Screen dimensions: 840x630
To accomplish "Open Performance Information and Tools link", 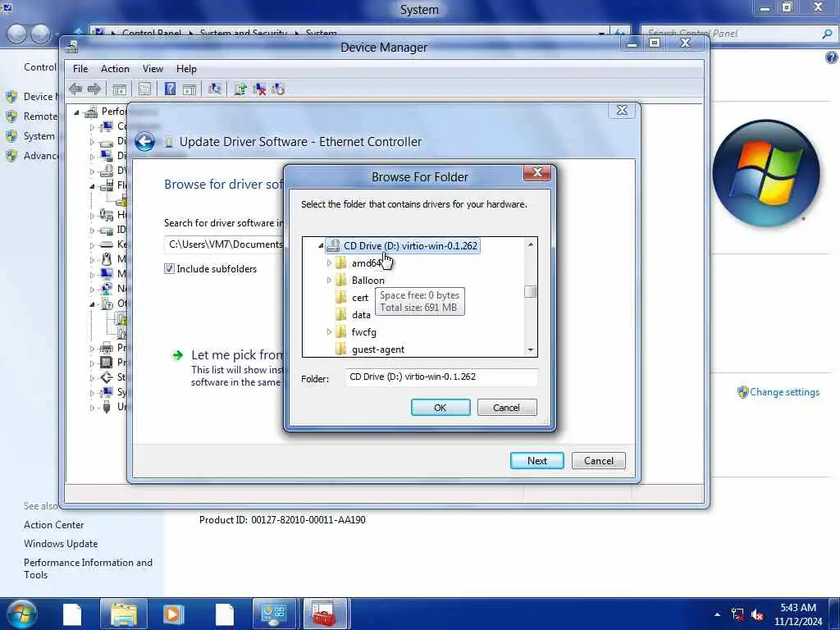I will tap(88, 568).
